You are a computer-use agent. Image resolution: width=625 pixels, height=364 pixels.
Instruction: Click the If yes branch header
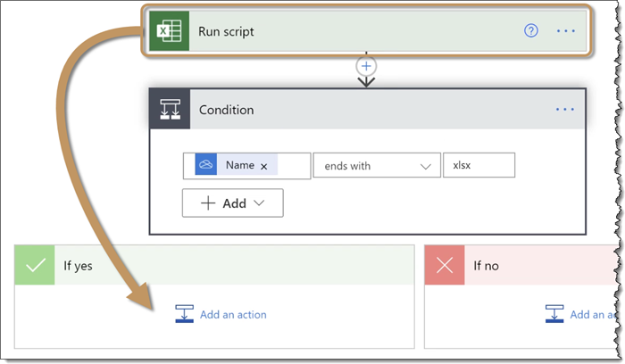pos(232,265)
